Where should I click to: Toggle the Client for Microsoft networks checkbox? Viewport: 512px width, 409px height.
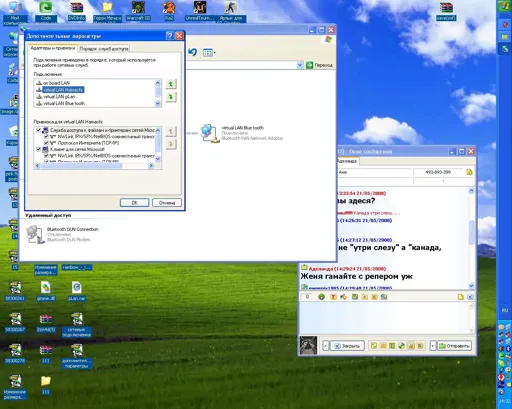click(x=39, y=149)
